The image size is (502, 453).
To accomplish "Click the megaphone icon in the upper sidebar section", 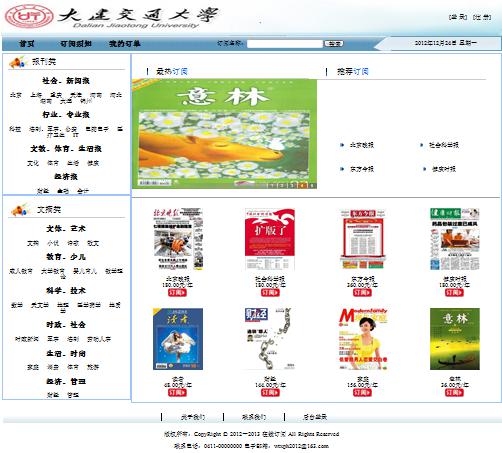I will [x=18, y=62].
